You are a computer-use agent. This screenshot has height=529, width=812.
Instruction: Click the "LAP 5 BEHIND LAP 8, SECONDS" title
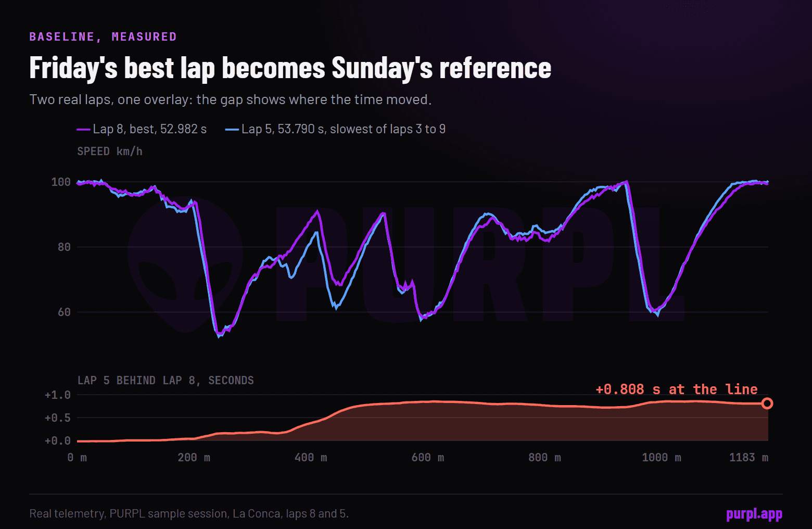(166, 381)
